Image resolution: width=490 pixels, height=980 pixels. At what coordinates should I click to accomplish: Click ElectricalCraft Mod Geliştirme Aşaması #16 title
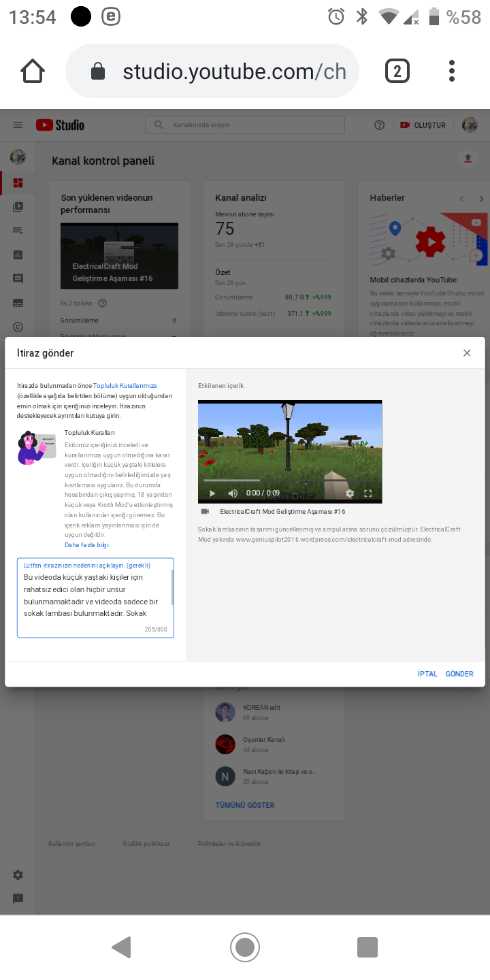282,512
